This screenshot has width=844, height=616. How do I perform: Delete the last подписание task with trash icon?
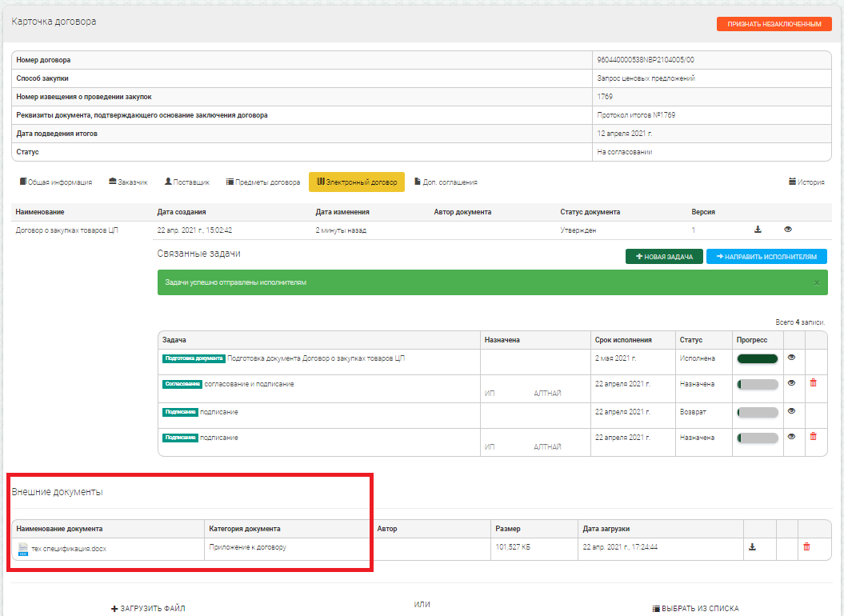[813, 436]
